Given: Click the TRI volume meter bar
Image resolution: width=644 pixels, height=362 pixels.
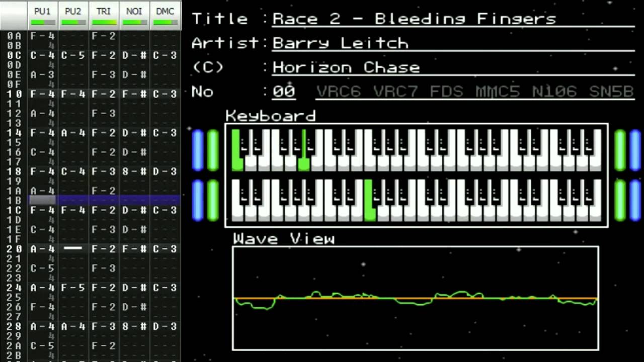Looking at the screenshot, I should click(104, 22).
